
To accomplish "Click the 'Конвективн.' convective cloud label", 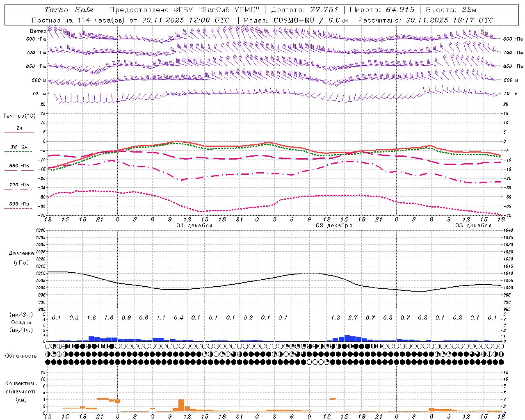I will (x=21, y=383).
